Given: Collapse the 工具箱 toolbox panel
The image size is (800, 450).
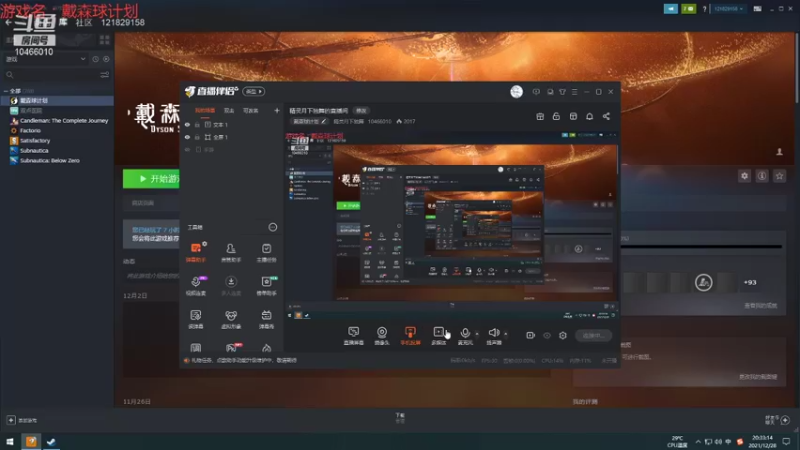Looking at the screenshot, I should point(273,227).
